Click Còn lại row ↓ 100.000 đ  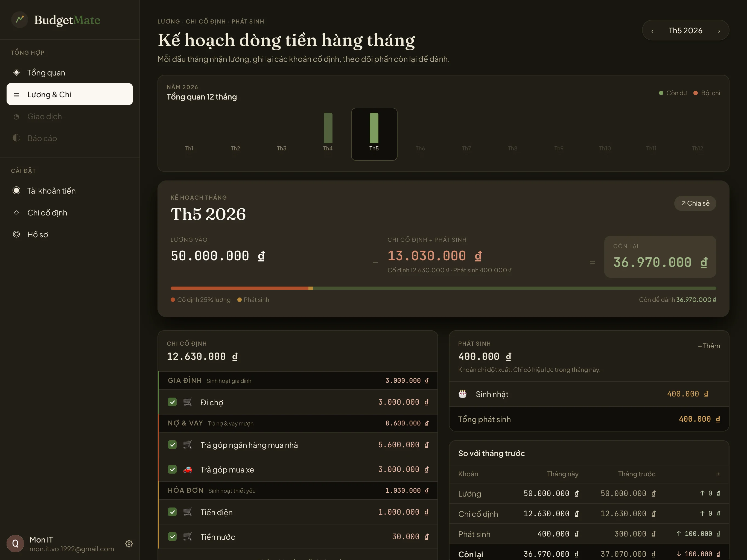[698, 554]
